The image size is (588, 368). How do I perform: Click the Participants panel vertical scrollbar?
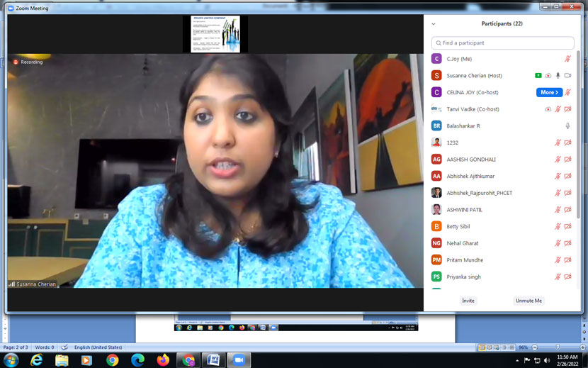tap(578, 133)
